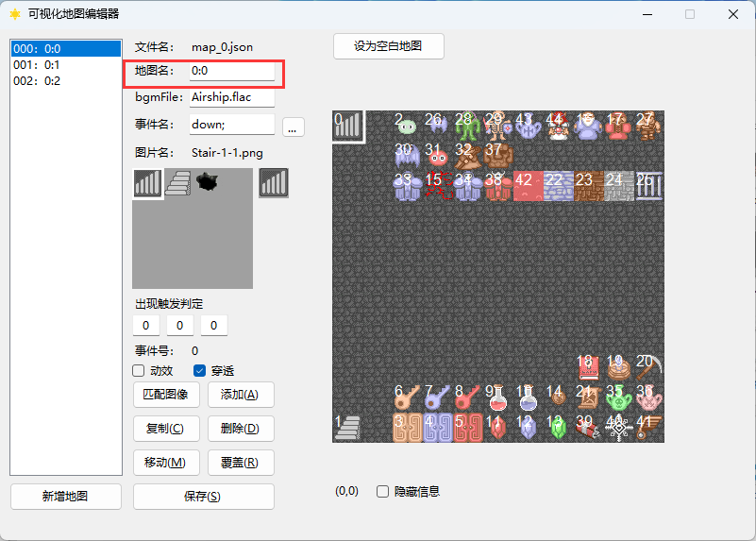Enable the 动效 checkbox
756x541 pixels.
point(139,370)
